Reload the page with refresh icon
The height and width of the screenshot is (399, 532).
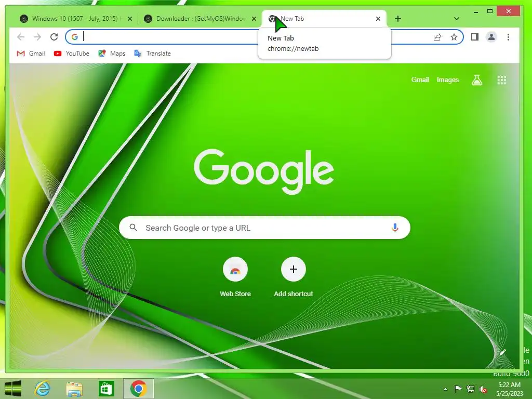[54, 37]
